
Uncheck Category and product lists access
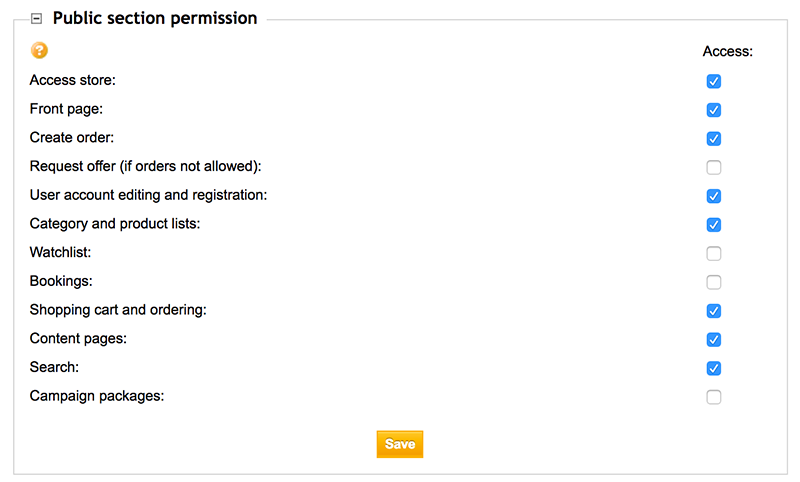pos(713,224)
